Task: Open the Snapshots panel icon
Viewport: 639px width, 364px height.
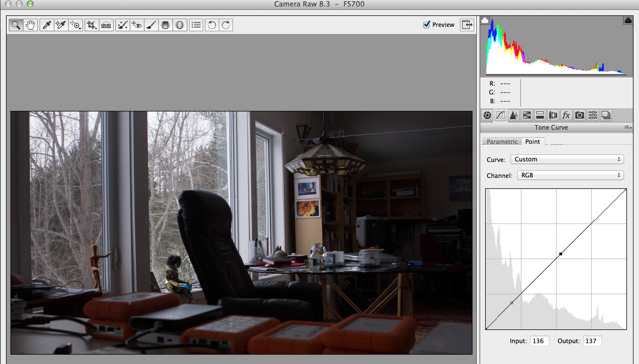Action: [606, 115]
